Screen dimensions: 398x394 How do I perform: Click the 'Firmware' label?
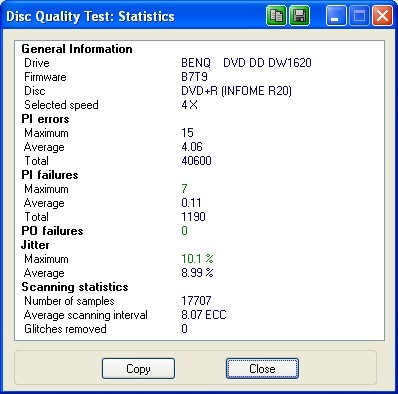45,77
